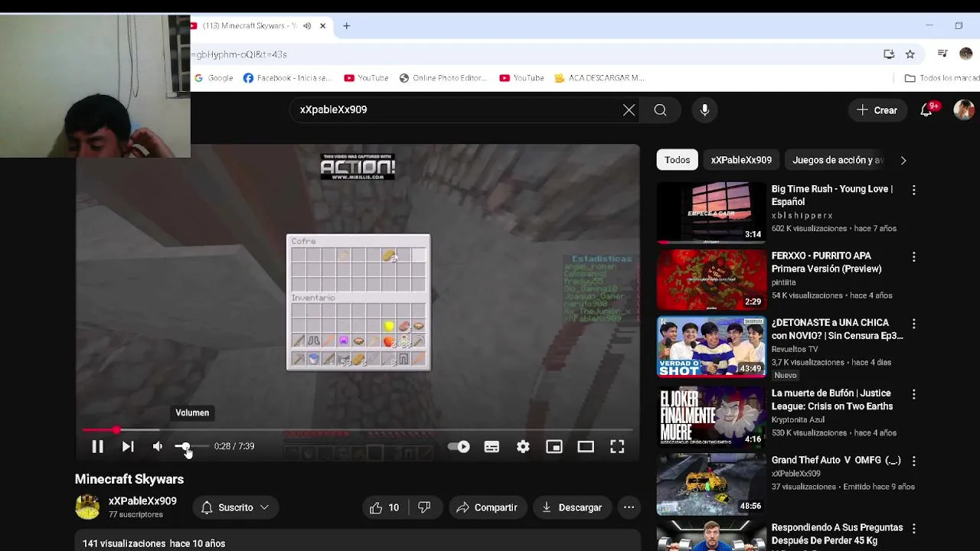Open the first YouTube bookmark

click(366, 78)
